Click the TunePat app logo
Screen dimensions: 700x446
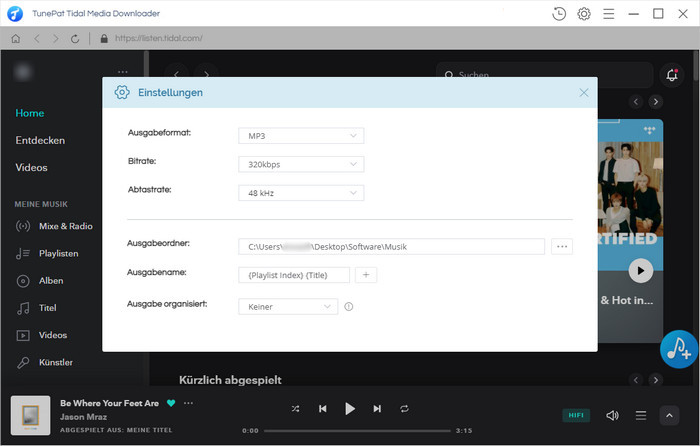click(15, 14)
